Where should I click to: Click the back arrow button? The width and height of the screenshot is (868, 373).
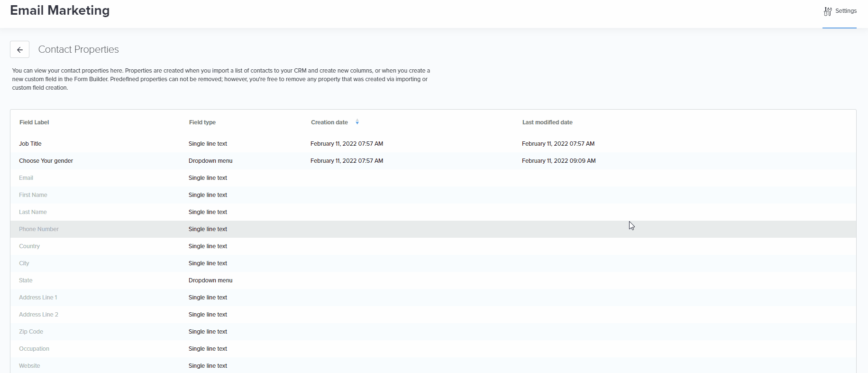tap(20, 49)
